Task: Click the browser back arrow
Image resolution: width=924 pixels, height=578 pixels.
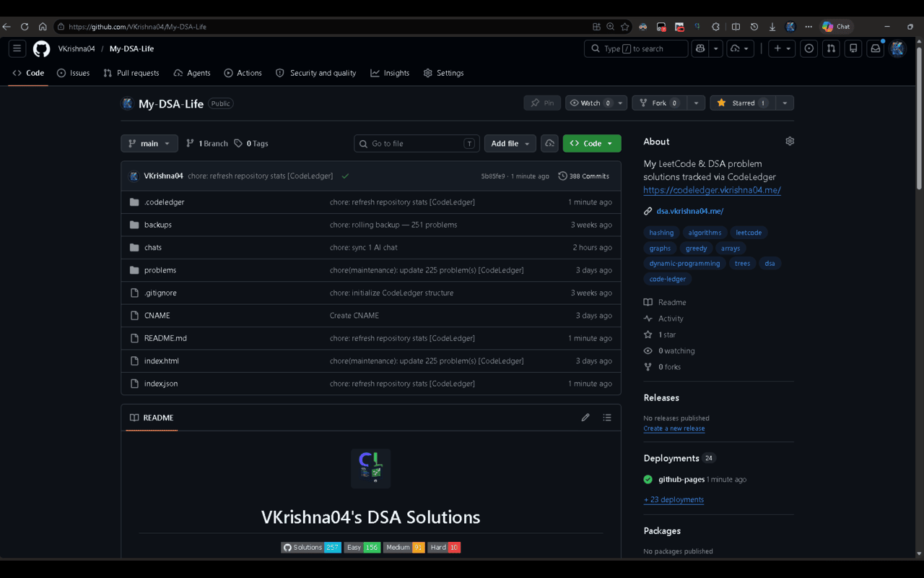Action: click(6, 27)
